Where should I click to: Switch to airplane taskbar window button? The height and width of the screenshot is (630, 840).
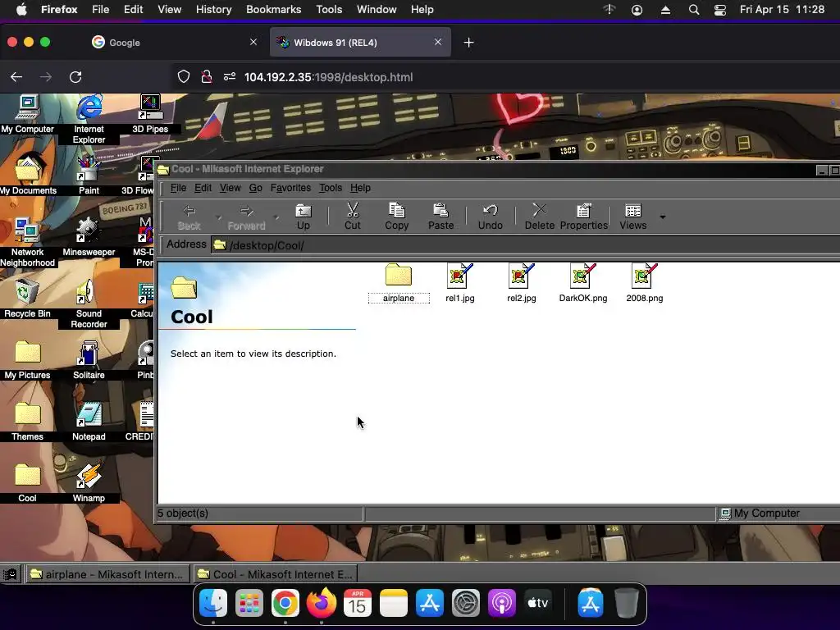[x=107, y=574]
